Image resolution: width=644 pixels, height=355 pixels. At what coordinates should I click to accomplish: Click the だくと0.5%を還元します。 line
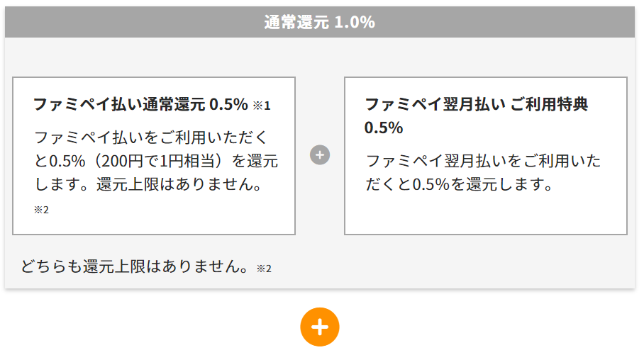tap(458, 185)
